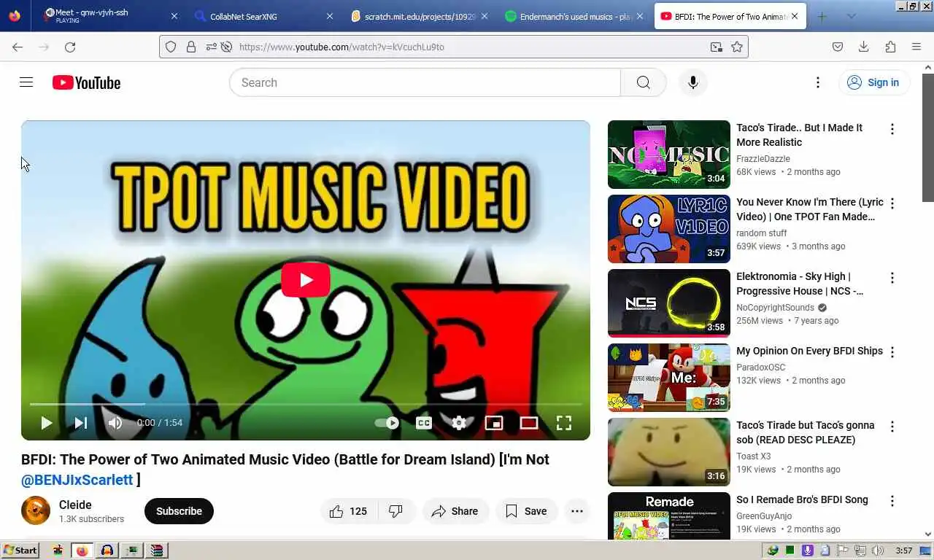Viewport: 934px width, 560px height.
Task: Like the video with 125 likes
Action: tap(350, 511)
